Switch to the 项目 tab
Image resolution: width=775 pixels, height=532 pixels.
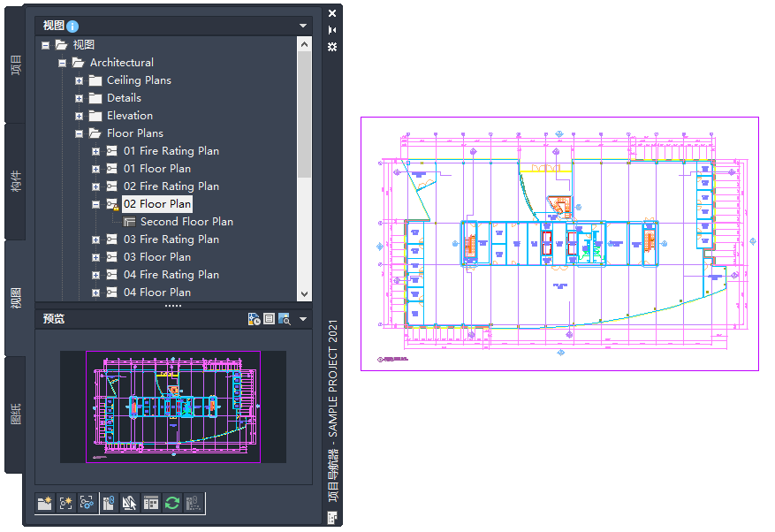coord(16,65)
